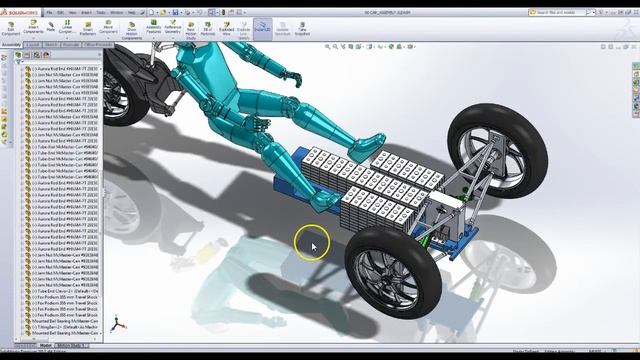Open the Help menu
Screen dimensions: 640x360
pos(131,13)
